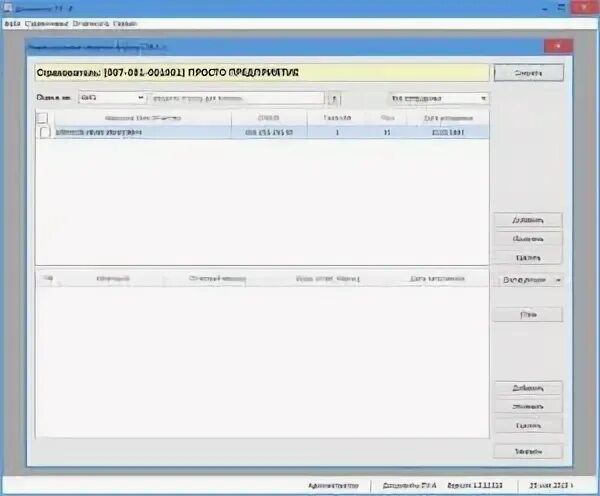This screenshot has width=600, height=496.
Task: Click the Добавить button beside the documents table
Action: [x=528, y=388]
